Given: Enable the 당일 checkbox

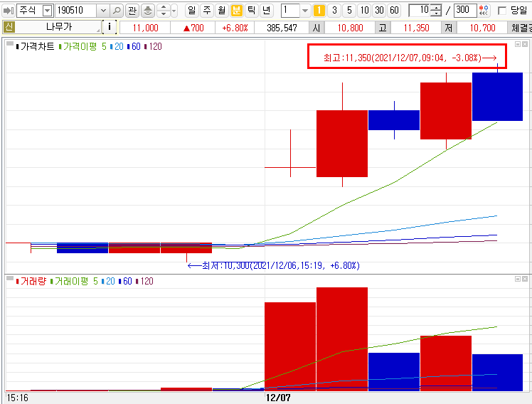Looking at the screenshot, I should click(502, 11).
